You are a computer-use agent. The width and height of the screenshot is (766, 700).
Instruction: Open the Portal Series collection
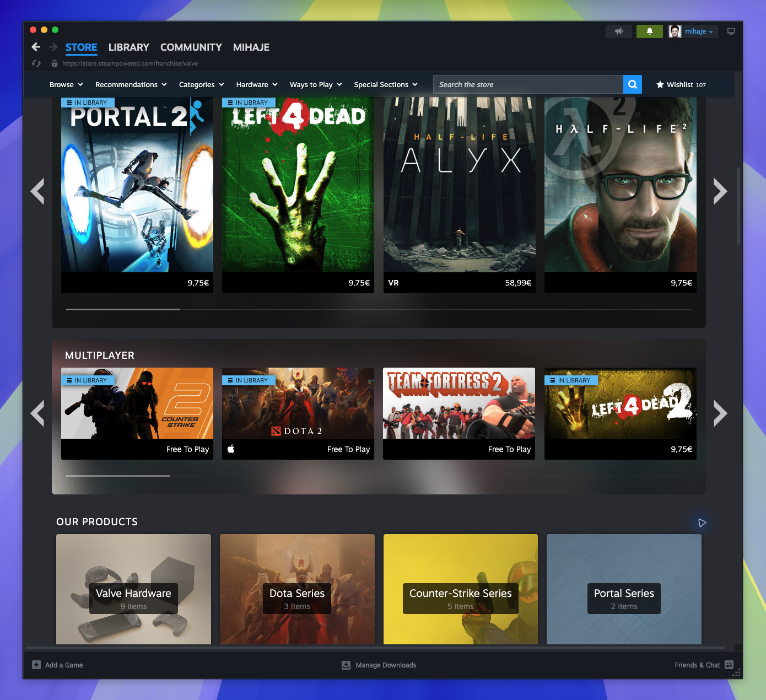click(624, 589)
